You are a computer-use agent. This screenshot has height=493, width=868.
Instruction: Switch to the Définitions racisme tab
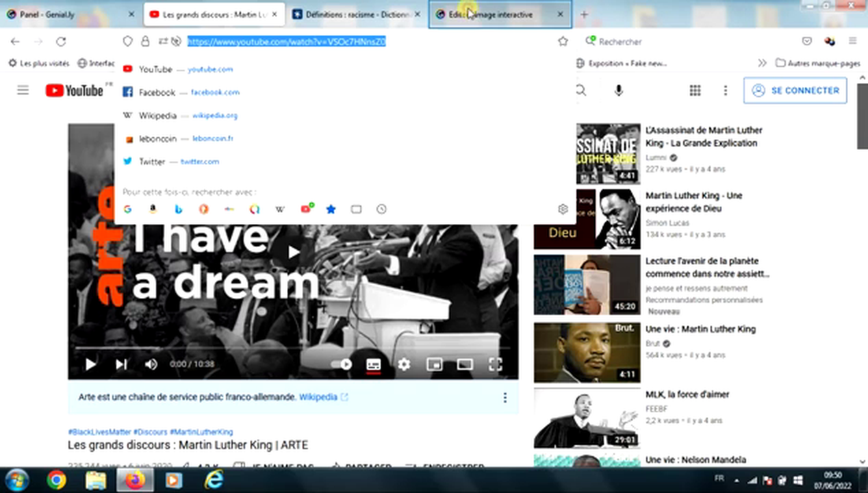coord(353,14)
